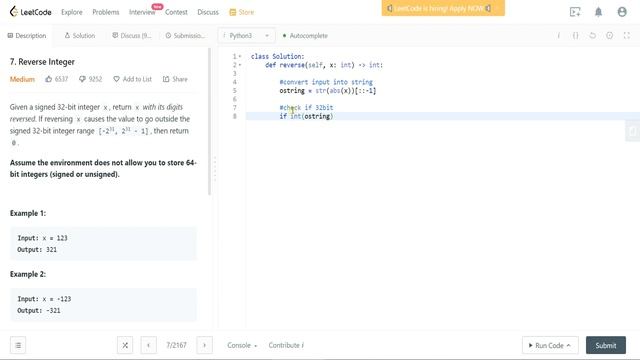Open the Discuss forum link

coord(208,12)
